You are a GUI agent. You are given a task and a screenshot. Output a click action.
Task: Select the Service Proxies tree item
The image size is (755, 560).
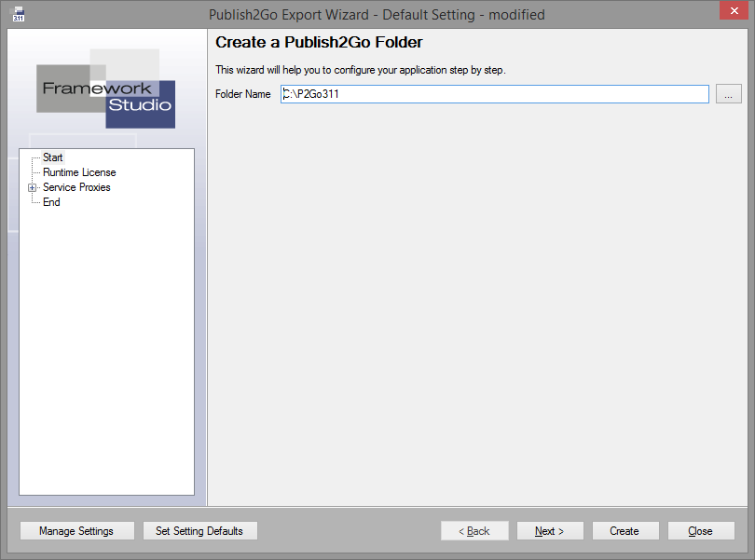76,187
